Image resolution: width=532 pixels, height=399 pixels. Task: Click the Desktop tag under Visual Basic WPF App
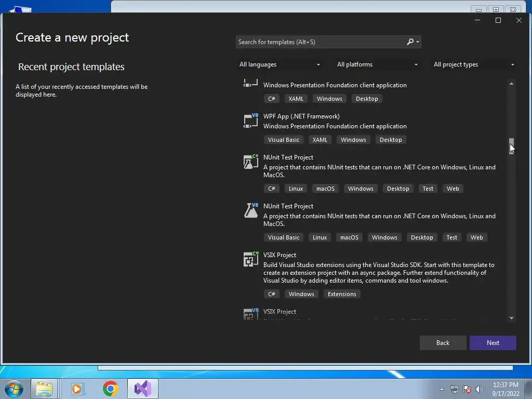pos(391,140)
